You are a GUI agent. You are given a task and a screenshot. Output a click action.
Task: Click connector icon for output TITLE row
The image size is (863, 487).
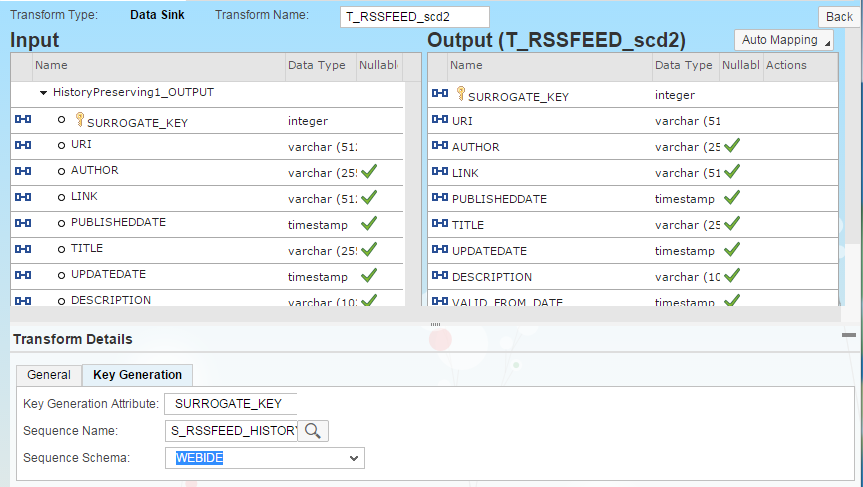(x=439, y=225)
